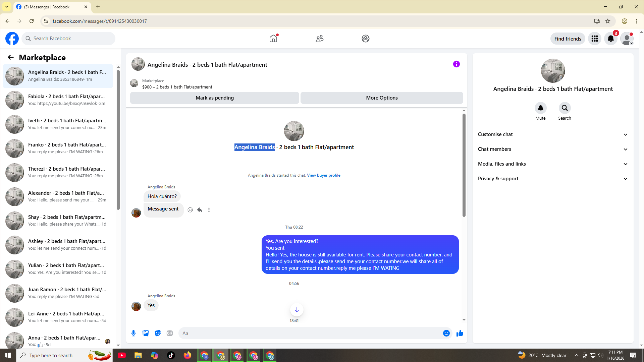
Task: Attach a photo using image icon
Action: coord(146,333)
